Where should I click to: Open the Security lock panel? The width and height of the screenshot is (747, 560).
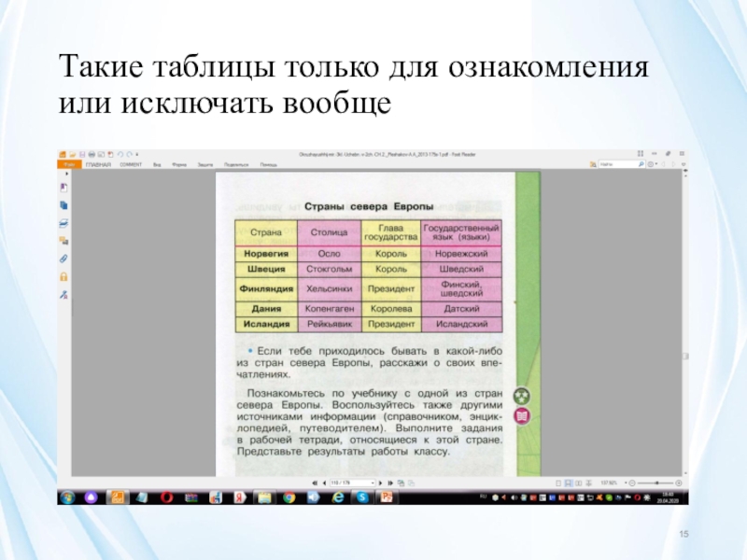[63, 276]
